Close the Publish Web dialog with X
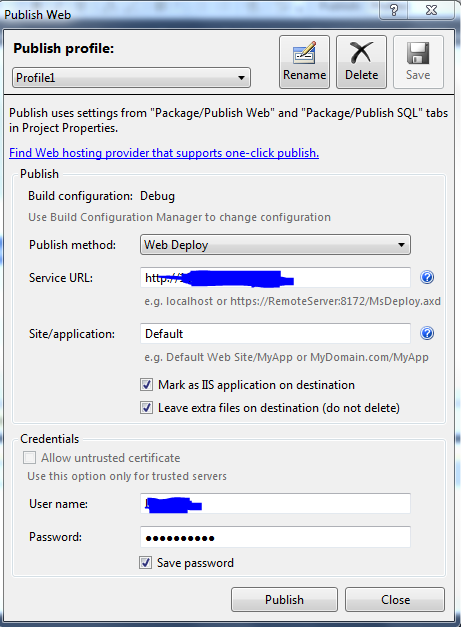 tap(431, 10)
